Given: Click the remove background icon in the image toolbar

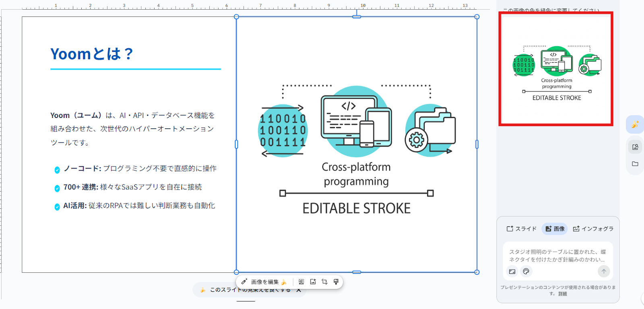Looking at the screenshot, I should point(301,282).
